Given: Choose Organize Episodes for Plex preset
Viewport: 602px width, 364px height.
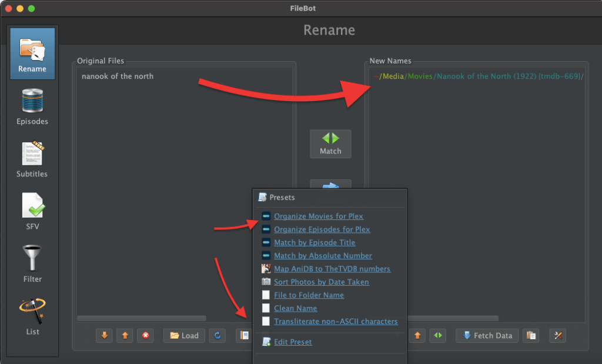Looking at the screenshot, I should coord(322,229).
